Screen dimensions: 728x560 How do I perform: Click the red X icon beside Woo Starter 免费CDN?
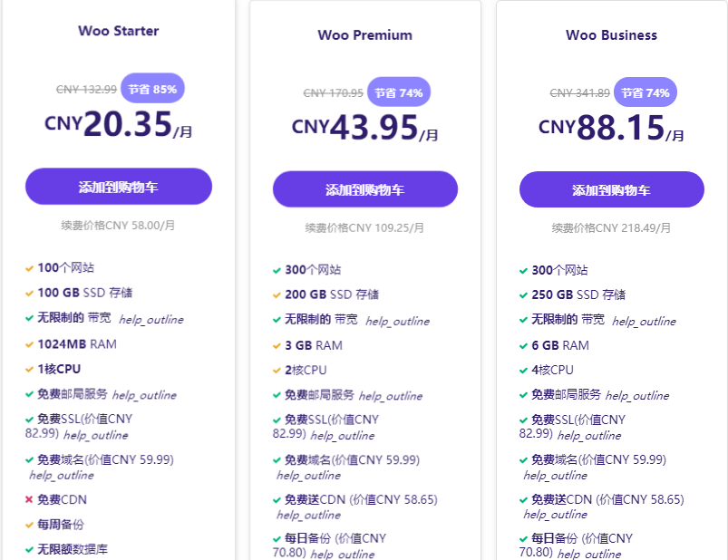[29, 499]
